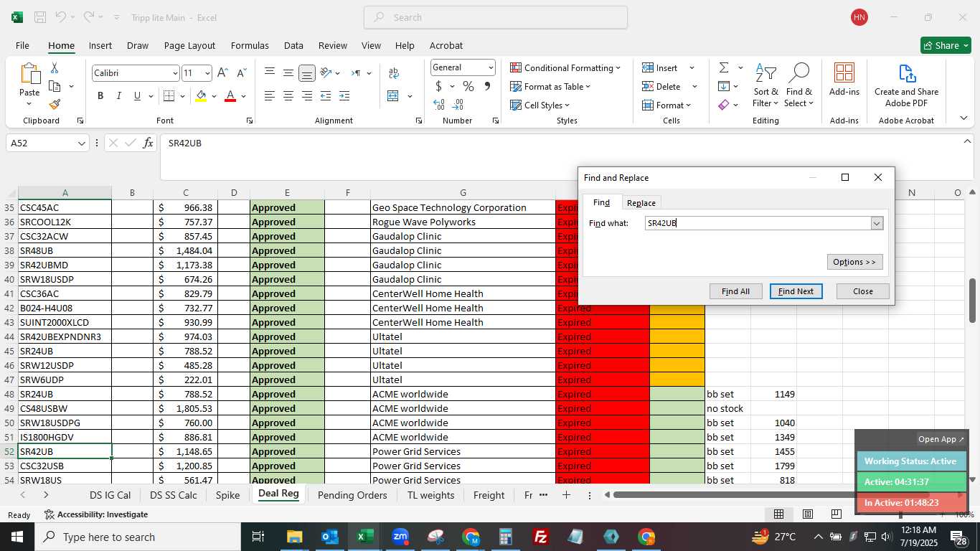Open the Insert ribbon tab
The width and height of the screenshot is (980, 551).
point(100,45)
